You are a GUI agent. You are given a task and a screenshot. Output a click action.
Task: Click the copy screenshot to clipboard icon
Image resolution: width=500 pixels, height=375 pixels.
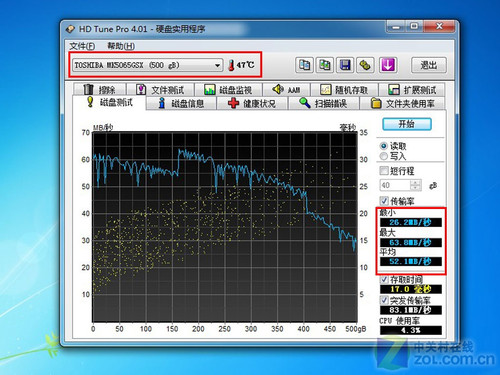(x=325, y=65)
